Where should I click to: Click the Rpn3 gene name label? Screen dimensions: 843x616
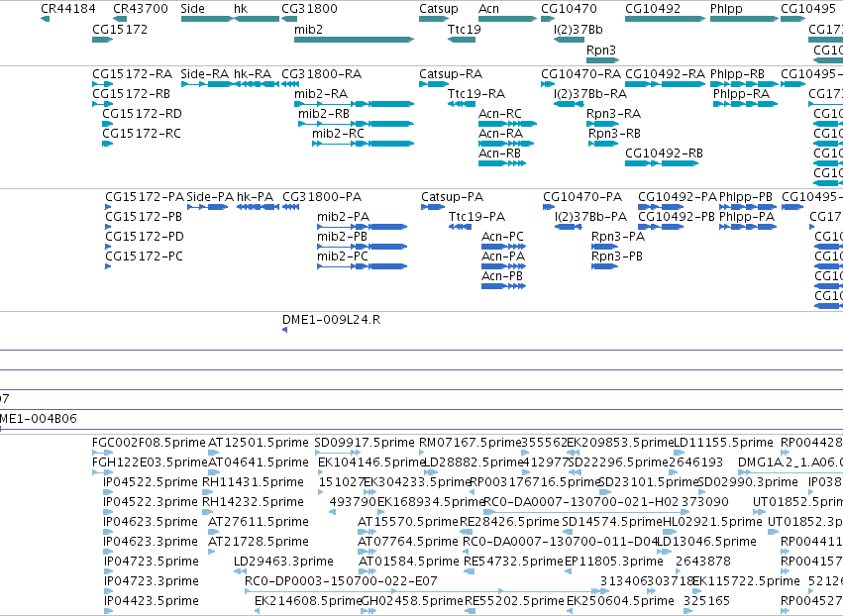tap(601, 50)
